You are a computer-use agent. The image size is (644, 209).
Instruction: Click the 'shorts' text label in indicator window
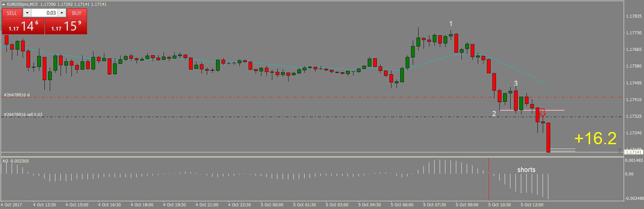(526, 170)
